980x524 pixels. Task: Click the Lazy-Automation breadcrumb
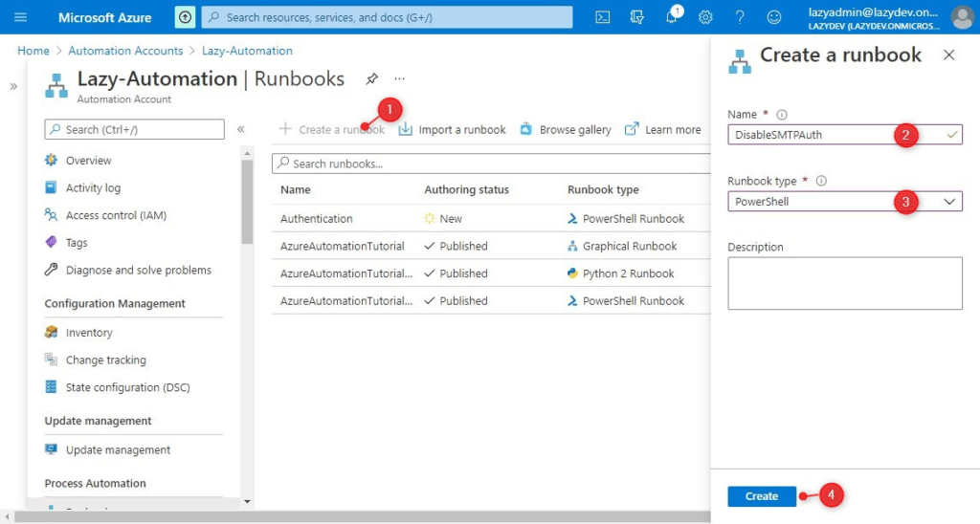pyautogui.click(x=247, y=51)
